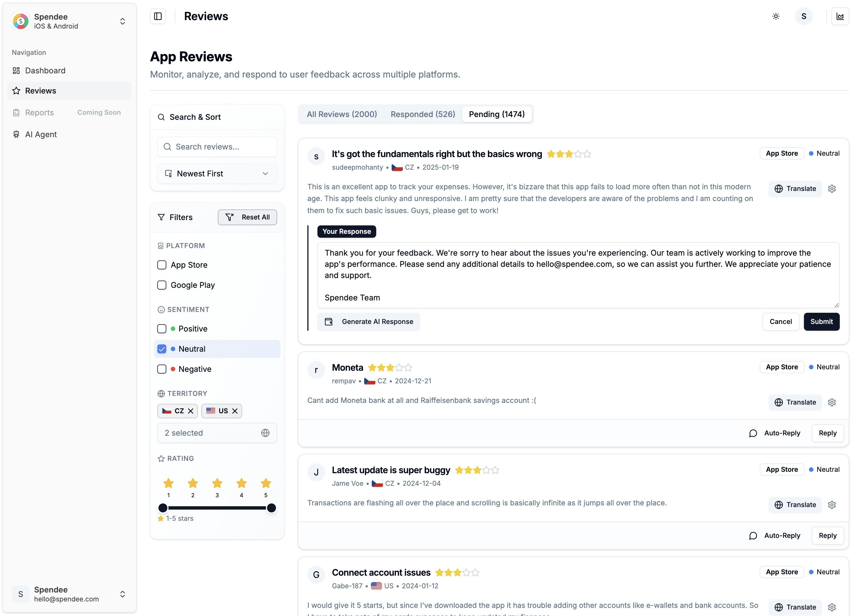Click the light theme sun icon
This screenshot has height=616, width=856.
click(x=776, y=16)
